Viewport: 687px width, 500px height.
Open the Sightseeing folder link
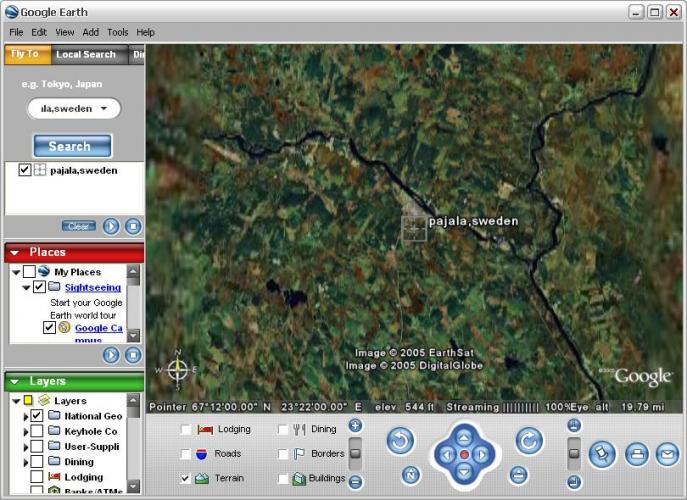click(x=93, y=288)
